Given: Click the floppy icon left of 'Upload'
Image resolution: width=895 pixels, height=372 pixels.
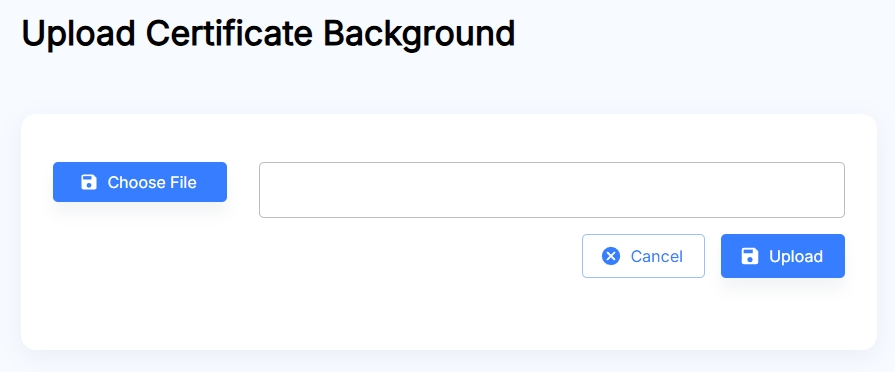Looking at the screenshot, I should tap(749, 256).
